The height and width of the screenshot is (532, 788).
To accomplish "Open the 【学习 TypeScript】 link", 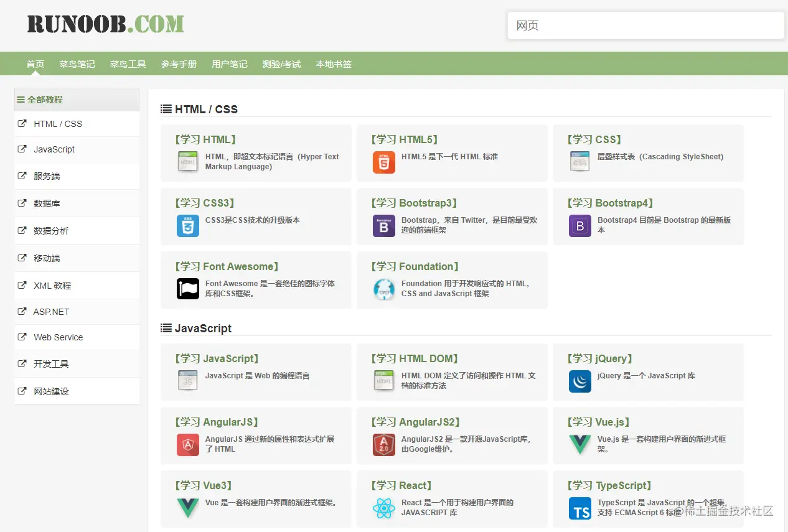I will [609, 485].
